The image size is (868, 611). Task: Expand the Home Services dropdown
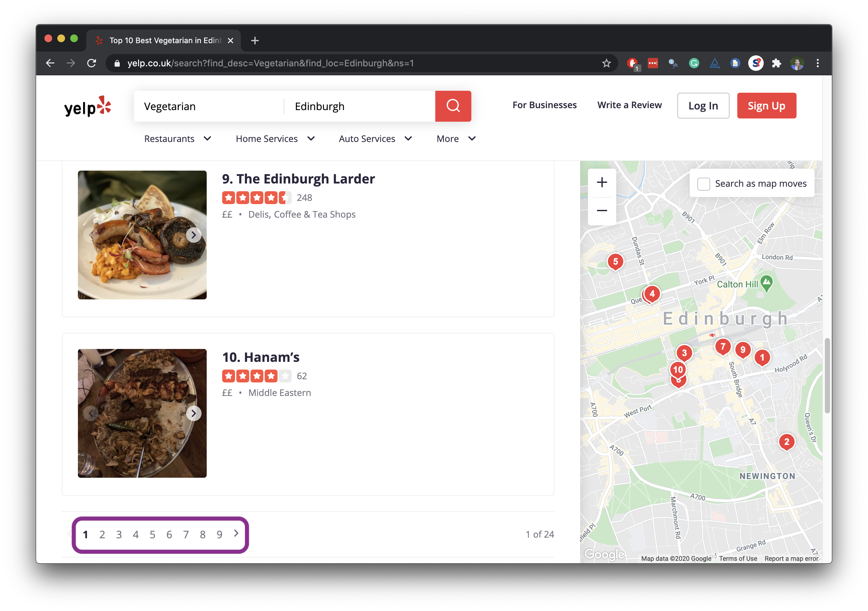pos(275,139)
